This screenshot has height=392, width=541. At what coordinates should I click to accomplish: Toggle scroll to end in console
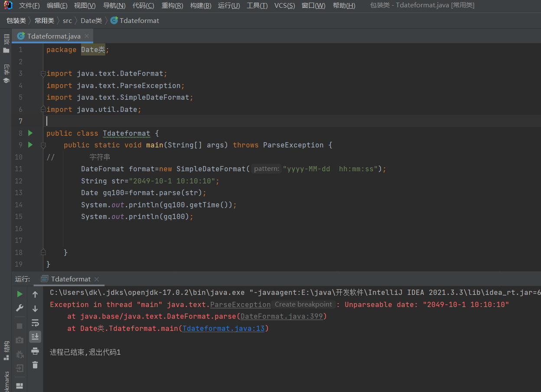[x=35, y=336]
